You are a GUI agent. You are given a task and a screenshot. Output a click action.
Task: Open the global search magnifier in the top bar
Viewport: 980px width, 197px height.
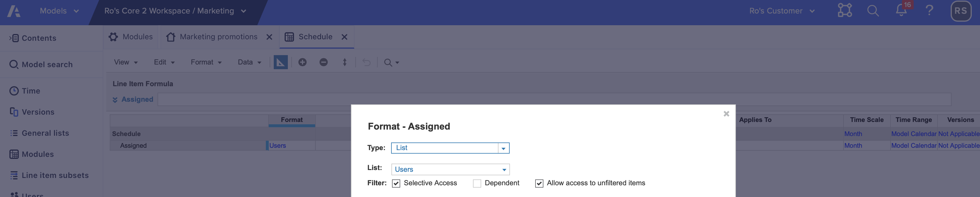click(873, 11)
